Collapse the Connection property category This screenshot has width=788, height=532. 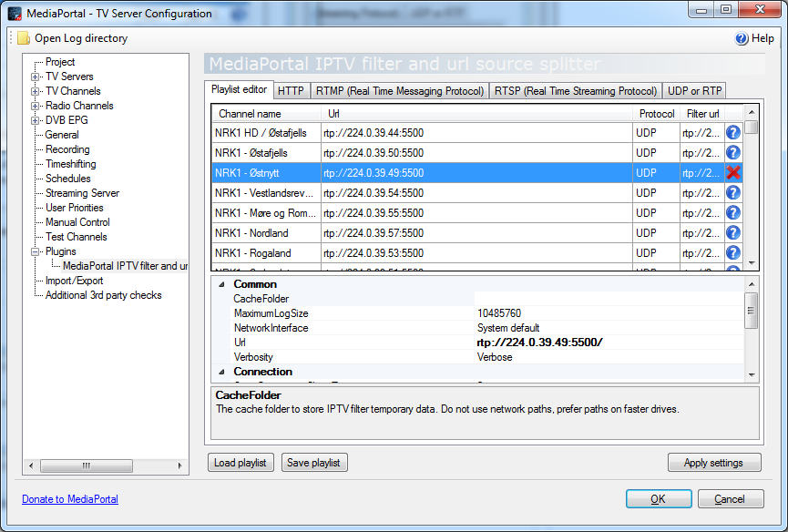tap(221, 372)
